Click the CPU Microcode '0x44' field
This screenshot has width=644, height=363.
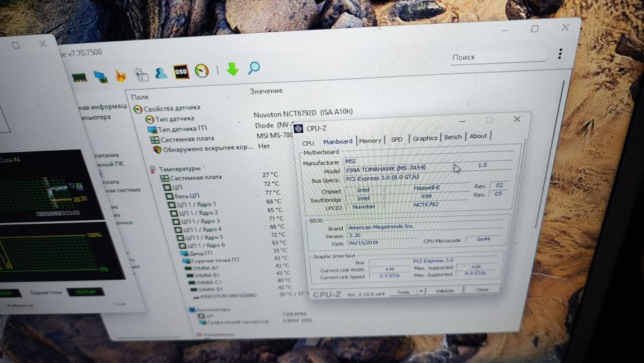pos(483,239)
